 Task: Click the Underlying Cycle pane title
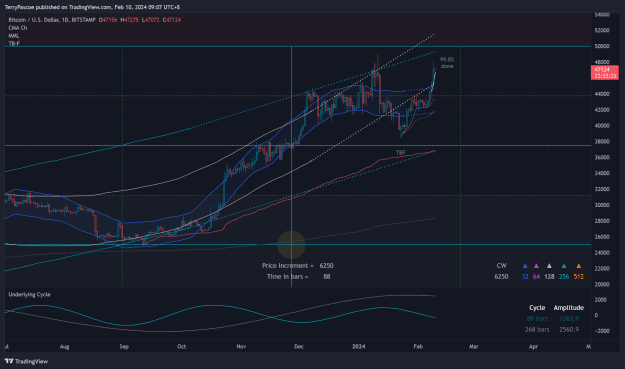tap(29, 294)
